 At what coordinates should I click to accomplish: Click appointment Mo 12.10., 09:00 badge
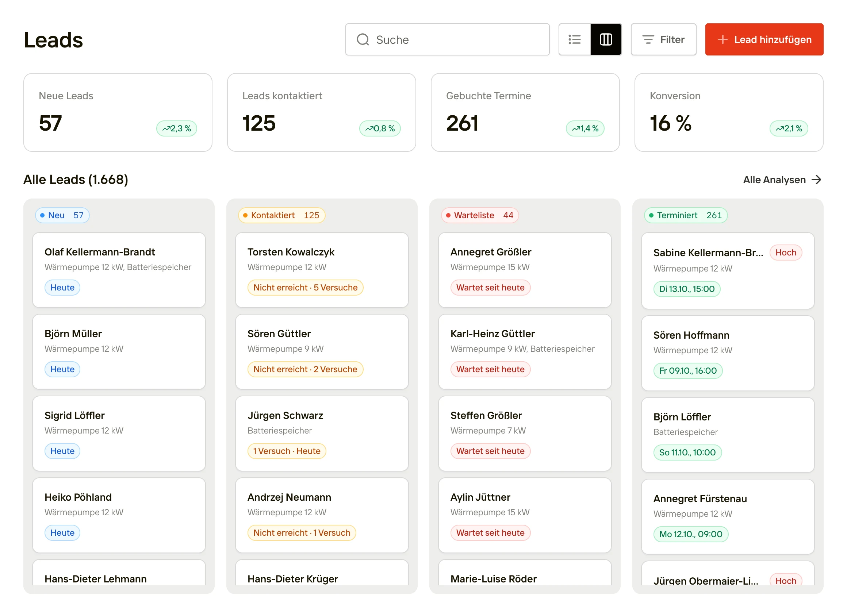pyautogui.click(x=691, y=535)
